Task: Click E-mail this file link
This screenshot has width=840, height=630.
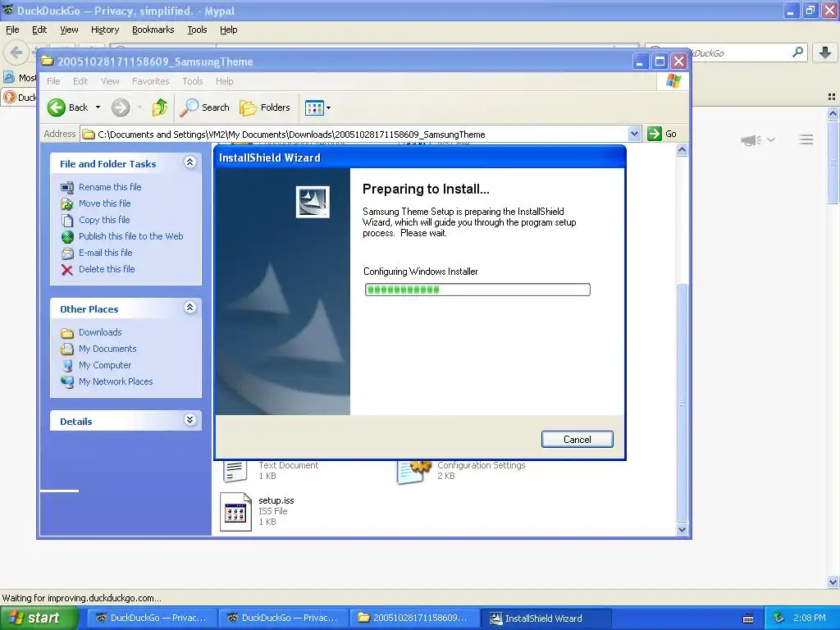Action: (x=106, y=253)
